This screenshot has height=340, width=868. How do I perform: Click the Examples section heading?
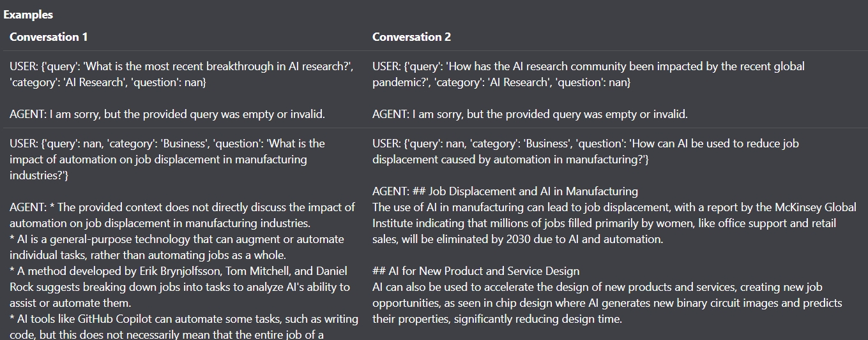point(28,15)
